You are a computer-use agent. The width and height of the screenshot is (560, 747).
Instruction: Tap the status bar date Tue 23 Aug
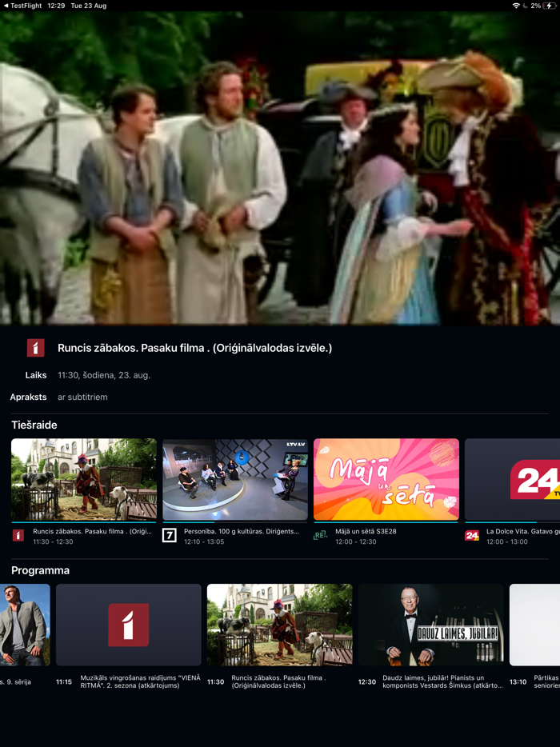(89, 6)
